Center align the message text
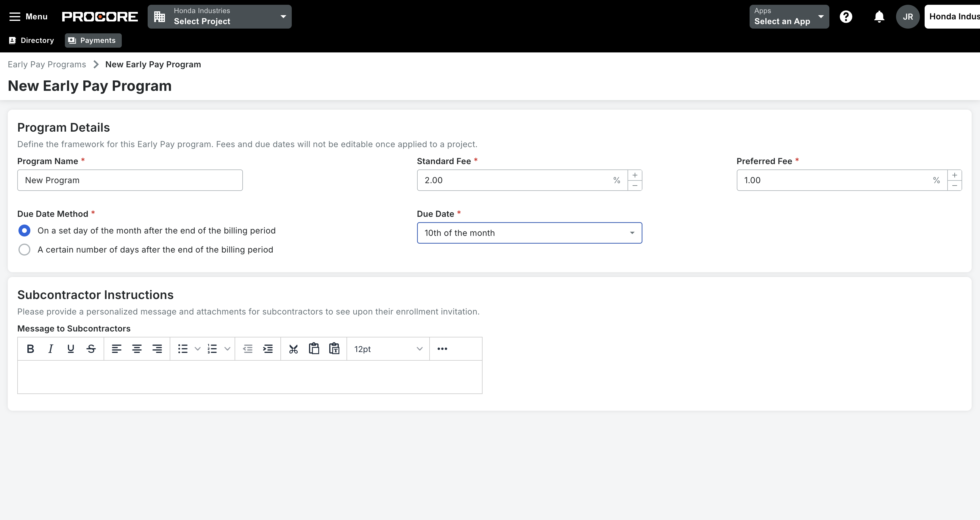Screen dimensions: 980x520 [x=137, y=349]
